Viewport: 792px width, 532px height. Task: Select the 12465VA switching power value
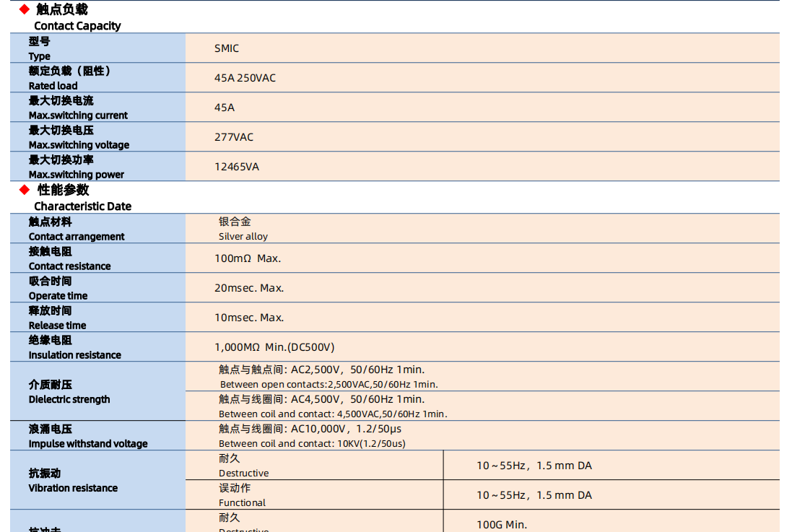pos(237,167)
